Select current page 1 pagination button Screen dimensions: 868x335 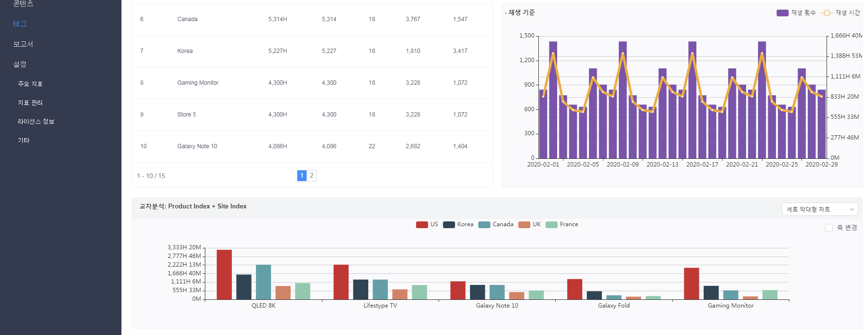tap(302, 176)
